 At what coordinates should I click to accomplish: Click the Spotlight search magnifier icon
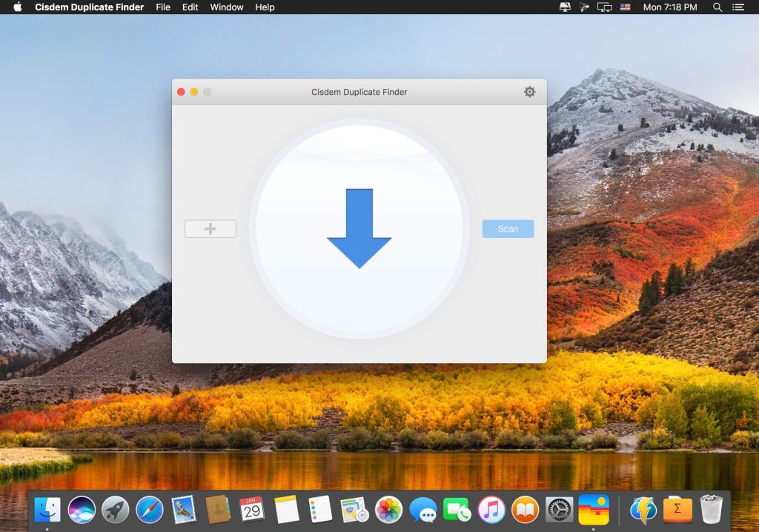717,7
